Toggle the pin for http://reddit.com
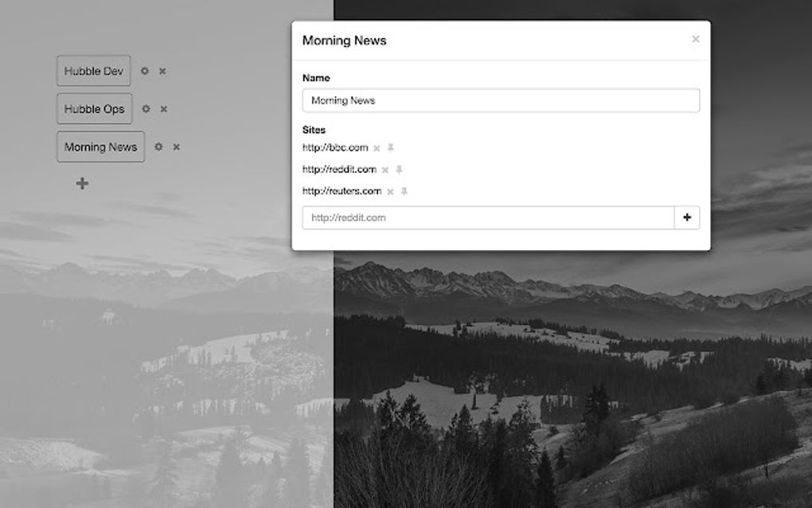Image resolution: width=812 pixels, height=508 pixels. pos(400,169)
